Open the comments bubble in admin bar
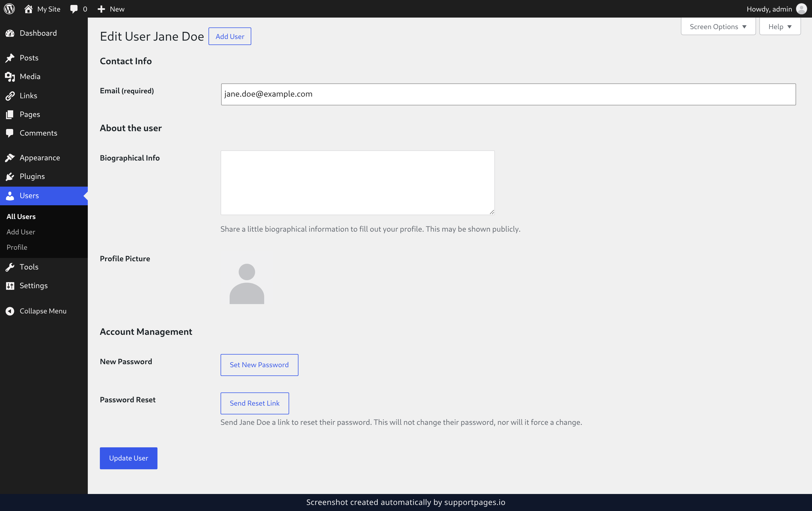Image resolution: width=812 pixels, height=511 pixels. tap(74, 9)
